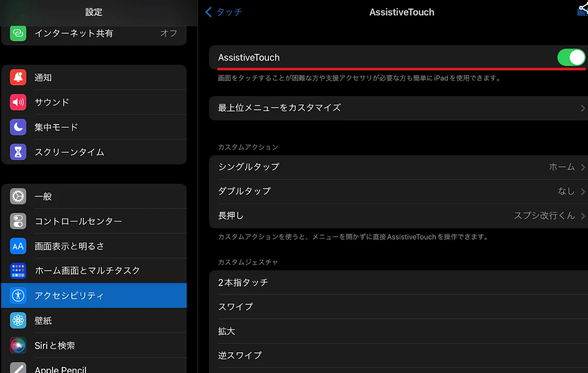The width and height of the screenshot is (588, 373).
Task: Tap the 編集 button at top right
Action: click(582, 12)
